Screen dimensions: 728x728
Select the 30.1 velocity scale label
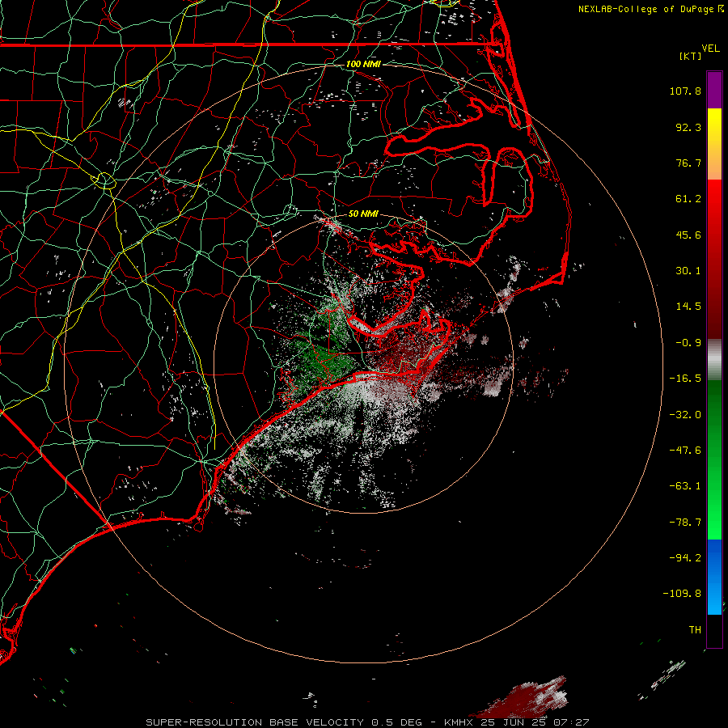[x=688, y=271]
